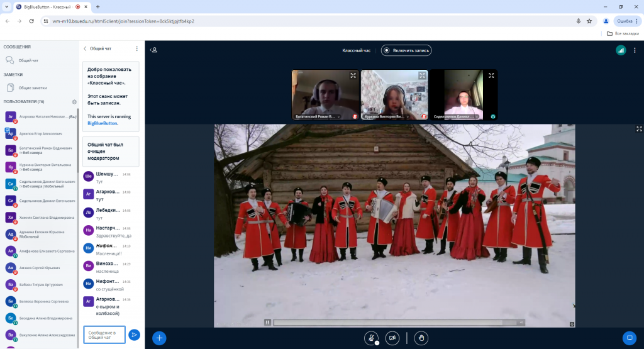Expand Сидельников Даниил webcam name dropdown
The width and height of the screenshot is (644, 349).
click(456, 116)
